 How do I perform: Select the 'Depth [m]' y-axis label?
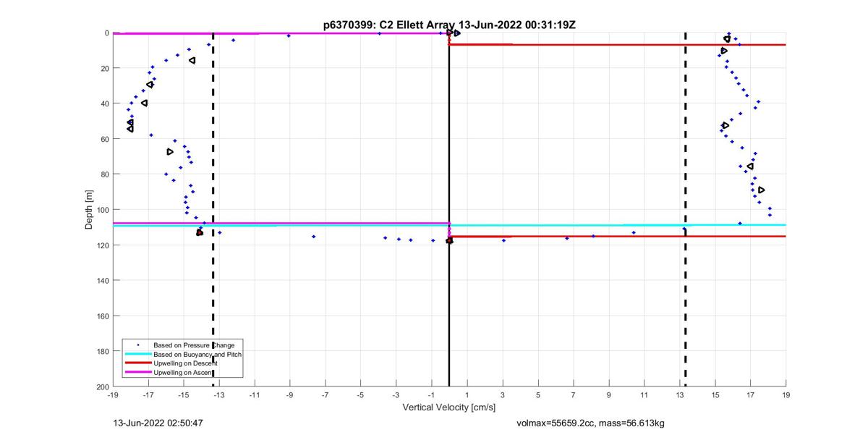click(90, 210)
